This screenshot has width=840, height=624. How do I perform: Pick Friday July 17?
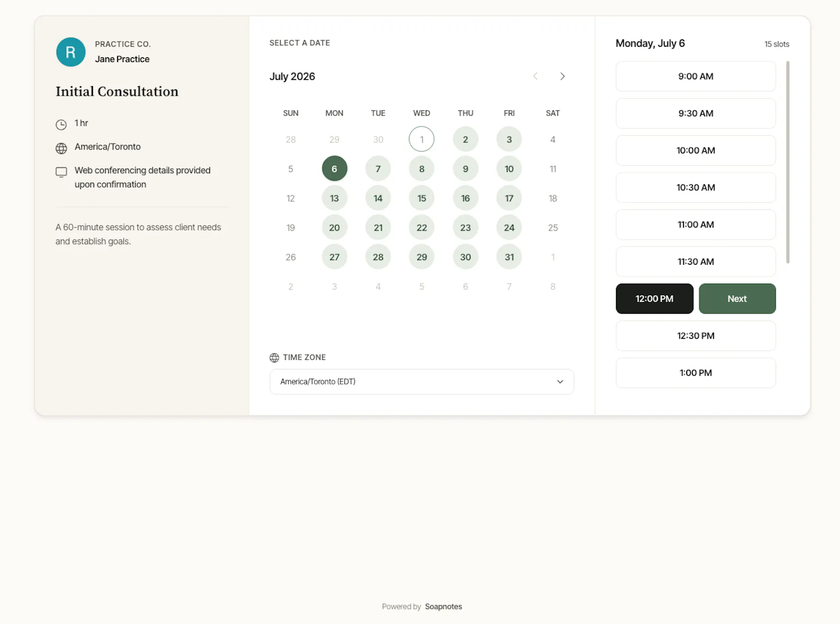tap(509, 198)
